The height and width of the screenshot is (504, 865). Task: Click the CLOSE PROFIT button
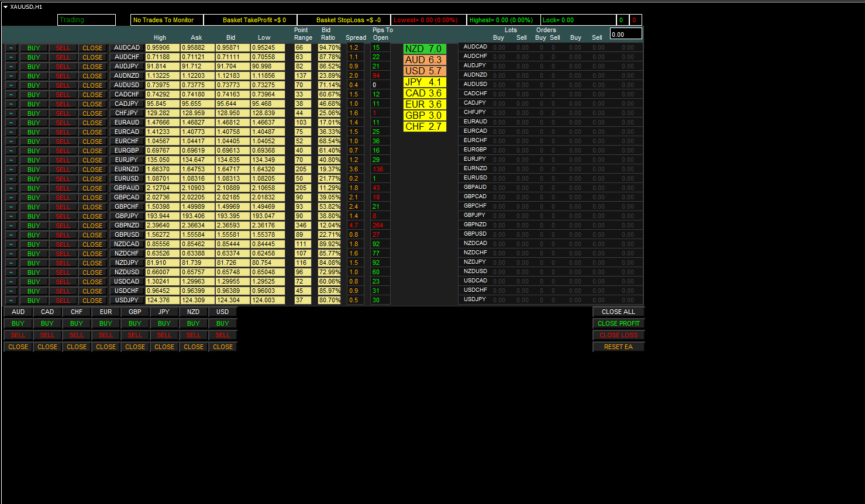618,323
